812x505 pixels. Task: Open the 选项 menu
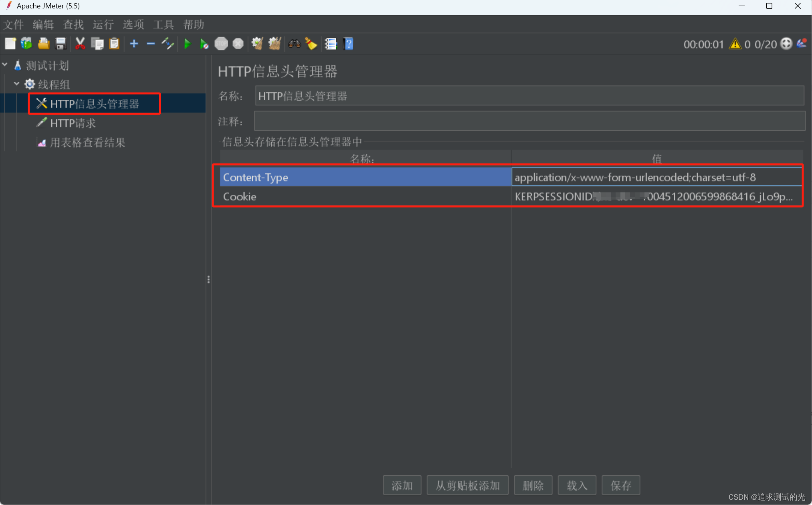133,24
